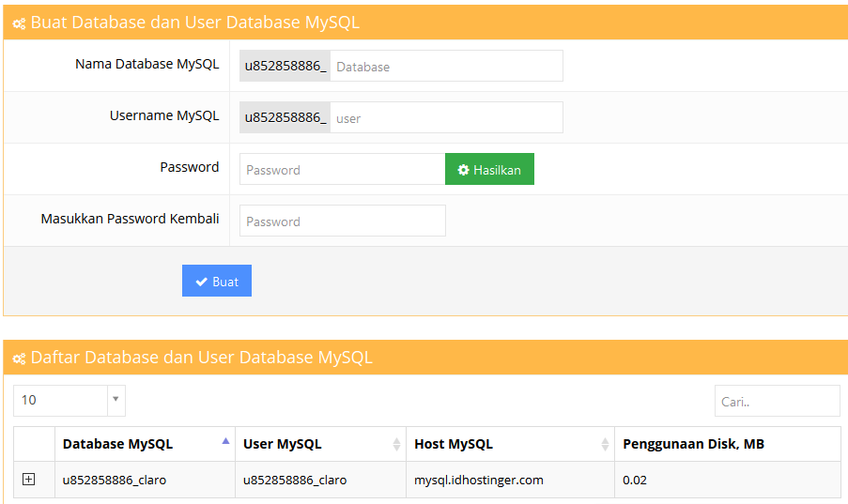Click the u852858886_ prefix beside user field

click(x=285, y=117)
